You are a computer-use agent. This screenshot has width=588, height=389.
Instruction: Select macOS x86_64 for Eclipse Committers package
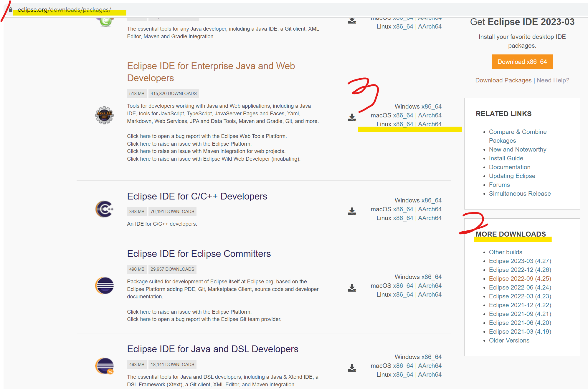click(x=403, y=286)
